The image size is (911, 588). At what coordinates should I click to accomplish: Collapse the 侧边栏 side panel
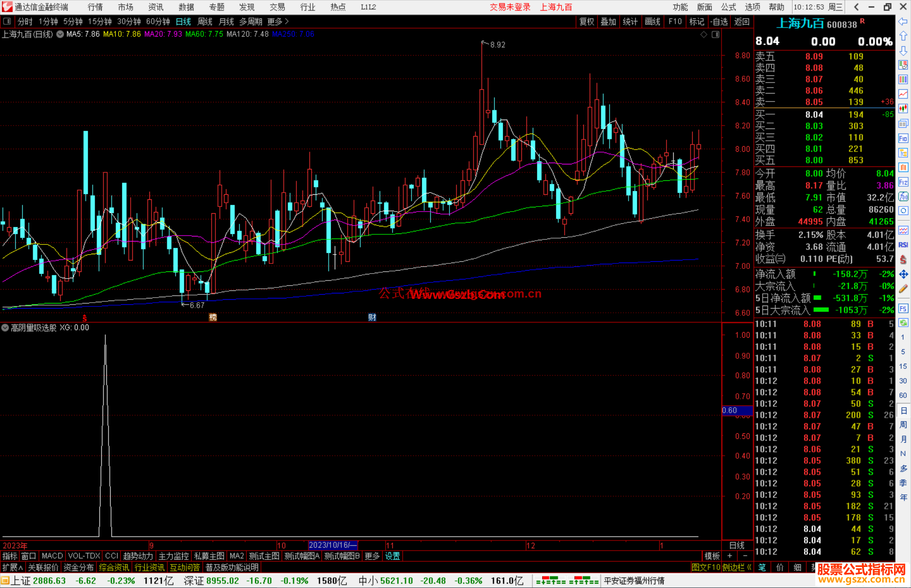(x=736, y=567)
